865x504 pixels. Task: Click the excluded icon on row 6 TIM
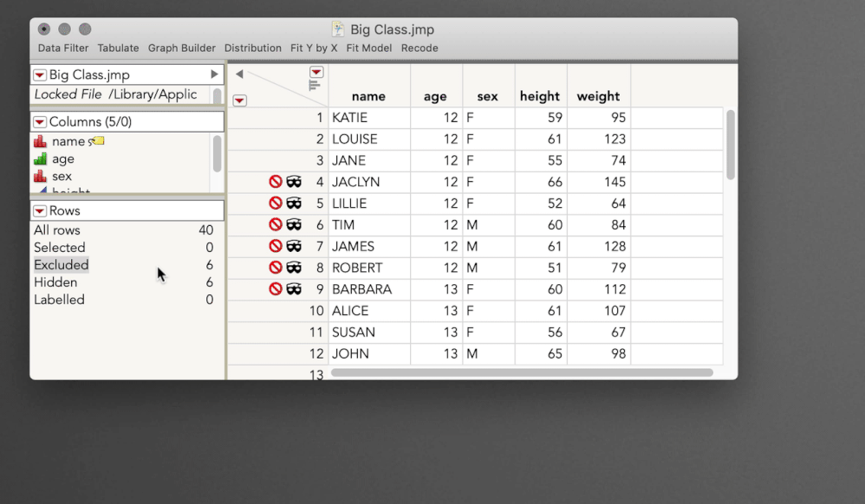tap(276, 224)
